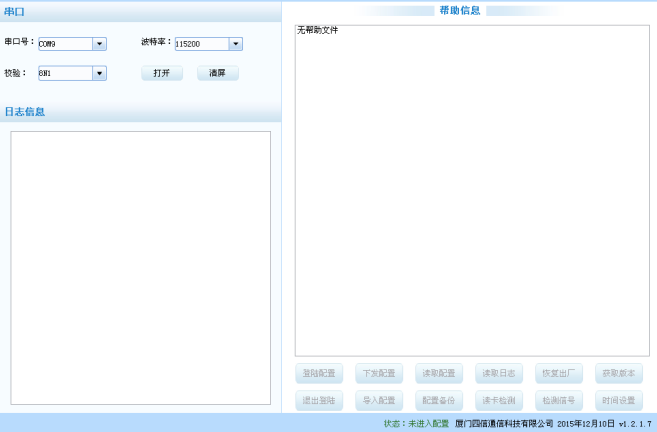Click the 读卡检测 button
Screen dimensions: 657x432
(x=498, y=401)
